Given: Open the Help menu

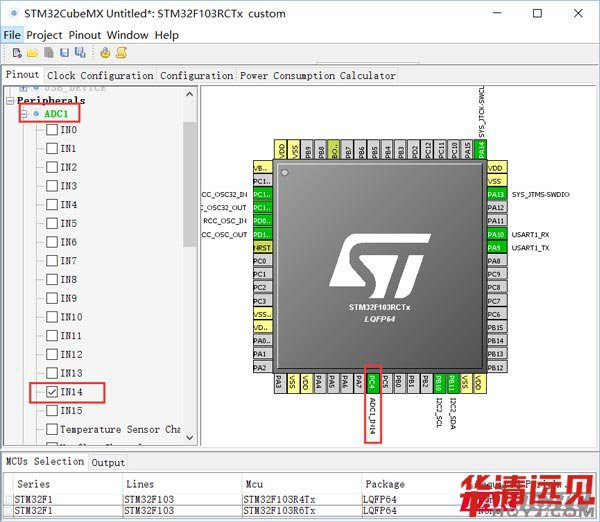Looking at the screenshot, I should 166,35.
